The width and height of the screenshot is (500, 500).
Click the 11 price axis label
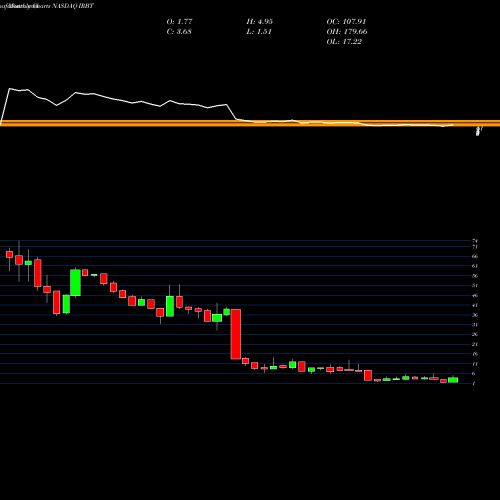[475, 364]
